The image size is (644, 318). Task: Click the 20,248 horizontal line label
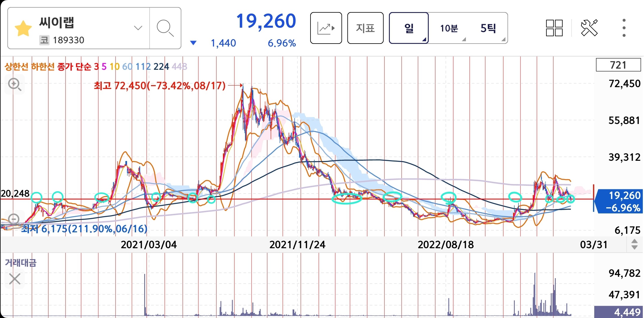[x=15, y=193]
